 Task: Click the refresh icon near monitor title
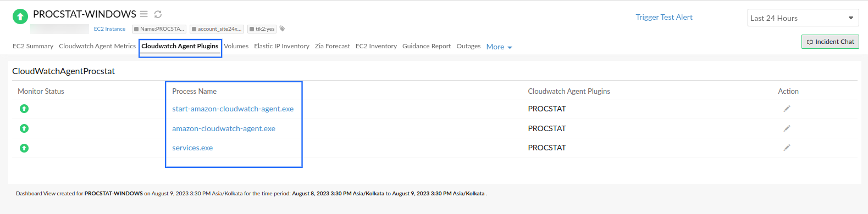[158, 14]
